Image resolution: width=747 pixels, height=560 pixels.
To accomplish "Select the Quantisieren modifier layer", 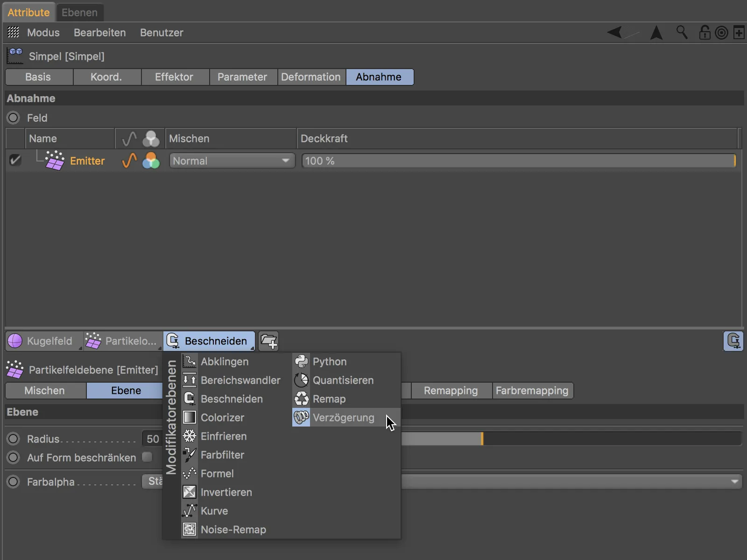I will pos(346,380).
